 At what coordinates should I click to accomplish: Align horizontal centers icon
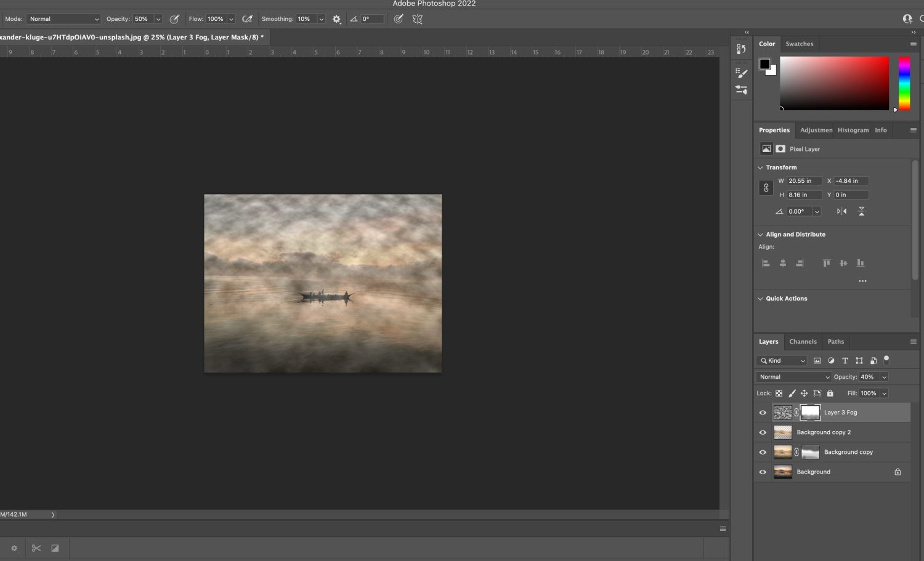tap(783, 263)
